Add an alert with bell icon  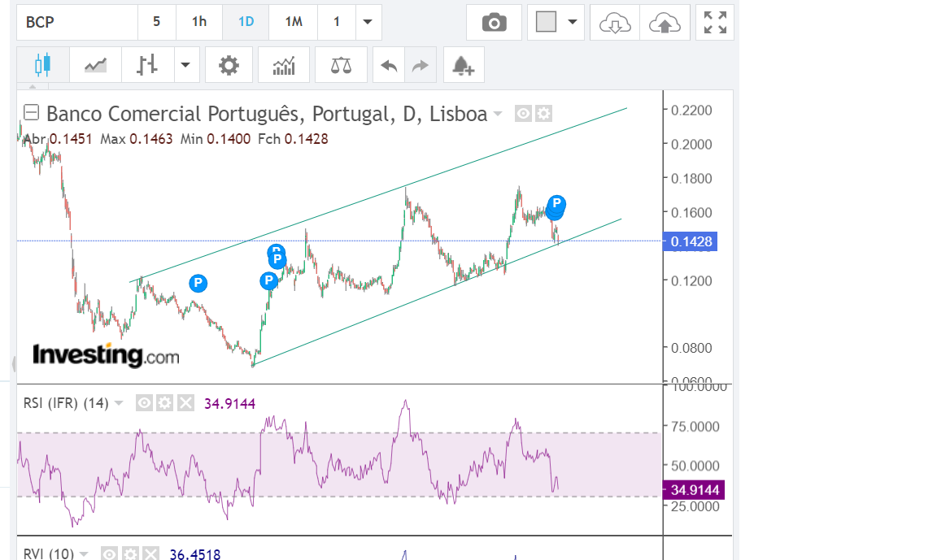tap(463, 65)
